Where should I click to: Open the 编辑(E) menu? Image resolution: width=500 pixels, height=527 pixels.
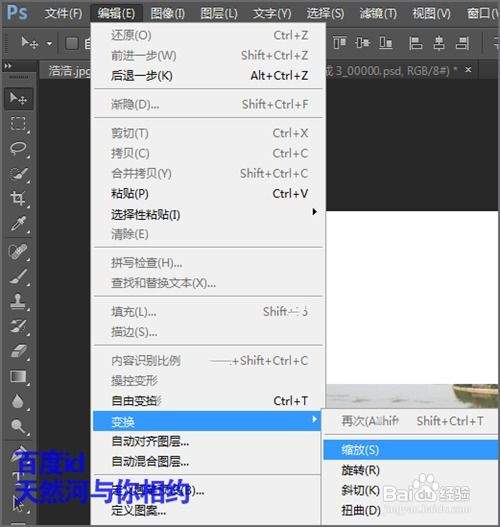click(x=116, y=13)
